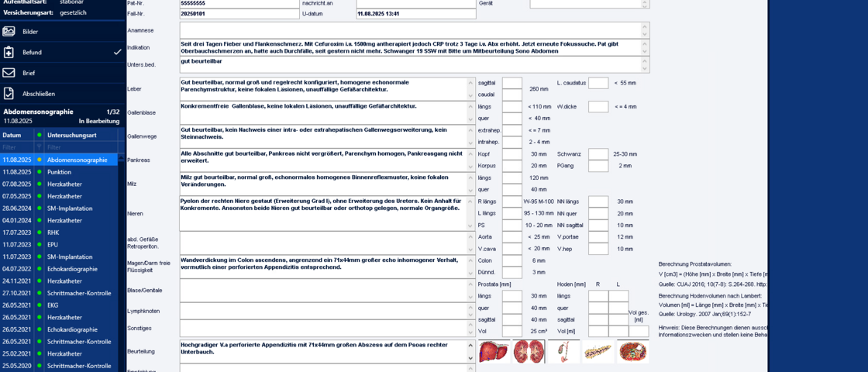Click the Brief envelope icon
This screenshot has height=372, width=868.
coord(9,73)
